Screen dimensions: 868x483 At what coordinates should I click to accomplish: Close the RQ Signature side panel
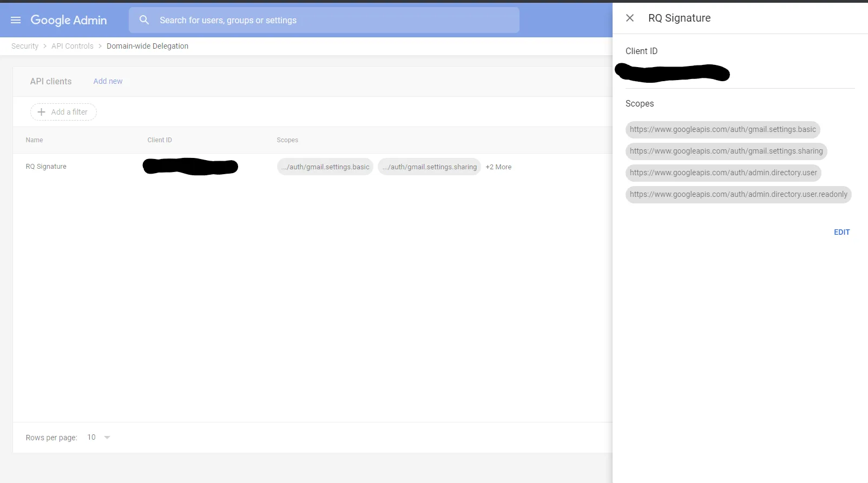coord(630,18)
